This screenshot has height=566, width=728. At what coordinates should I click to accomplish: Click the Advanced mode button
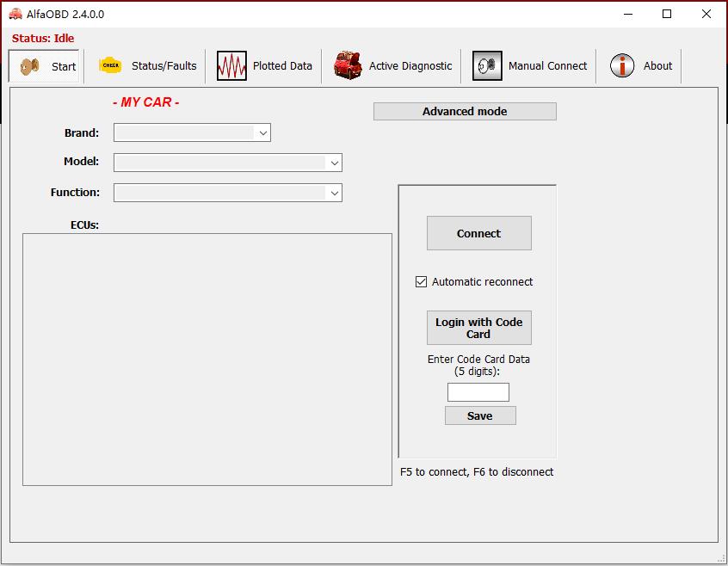click(465, 111)
